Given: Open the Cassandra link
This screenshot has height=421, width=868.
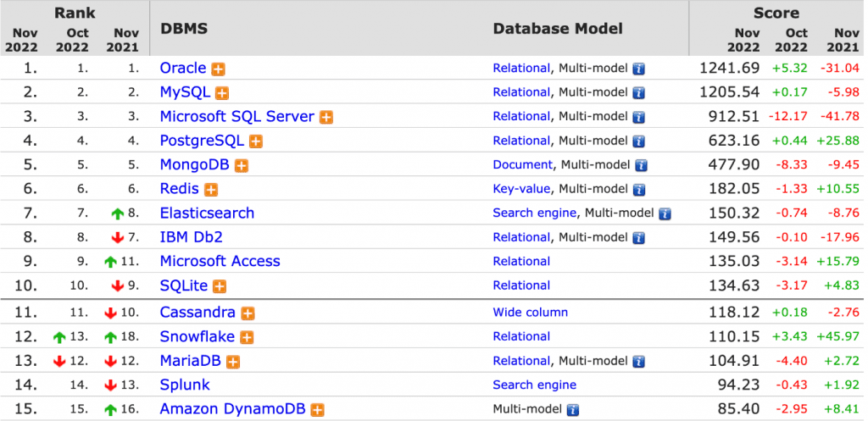Looking at the screenshot, I should (x=198, y=312).
